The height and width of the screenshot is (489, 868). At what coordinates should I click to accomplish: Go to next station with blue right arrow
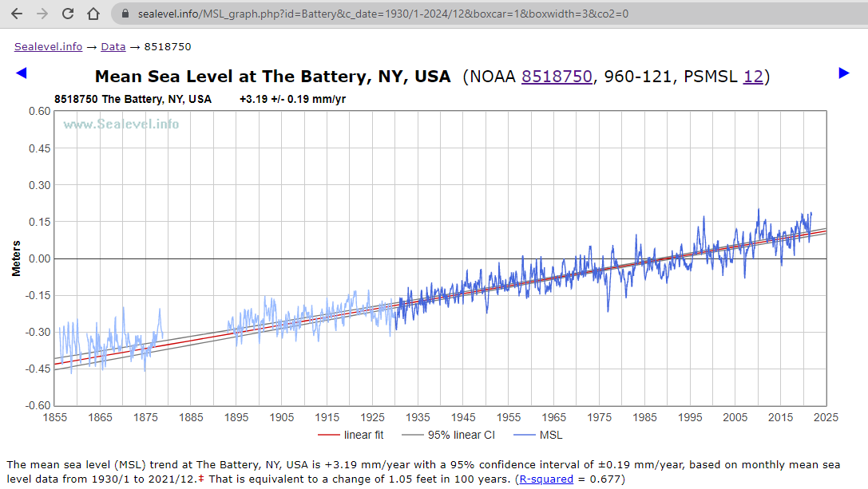[844, 73]
